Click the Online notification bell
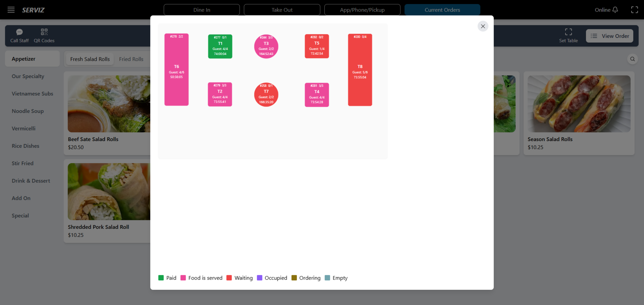This screenshot has width=644, height=305. pos(615,10)
